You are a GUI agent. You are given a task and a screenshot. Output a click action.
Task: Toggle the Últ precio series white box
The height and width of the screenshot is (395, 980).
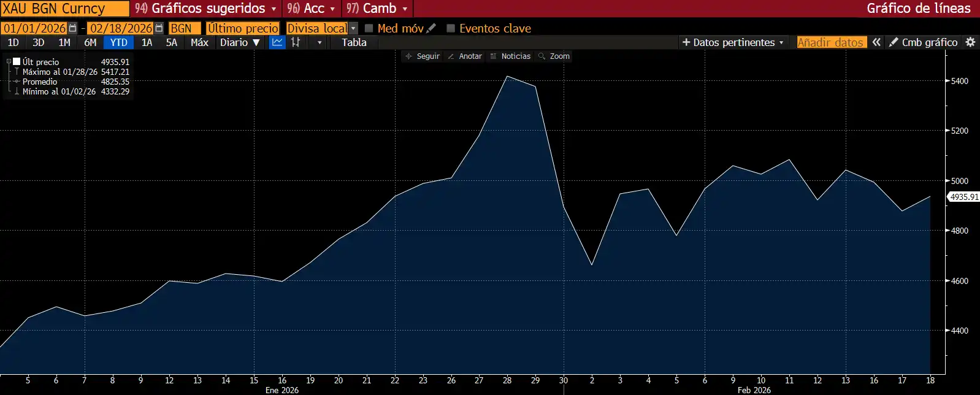click(x=17, y=61)
